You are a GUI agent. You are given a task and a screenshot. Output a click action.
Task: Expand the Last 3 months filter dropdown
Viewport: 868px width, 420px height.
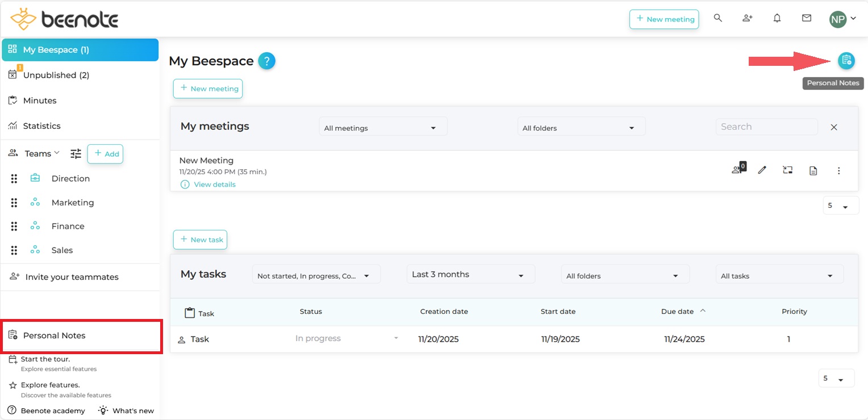click(470, 274)
